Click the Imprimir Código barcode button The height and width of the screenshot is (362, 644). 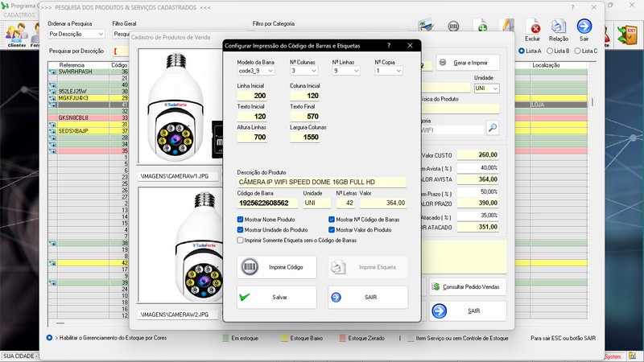click(276, 266)
